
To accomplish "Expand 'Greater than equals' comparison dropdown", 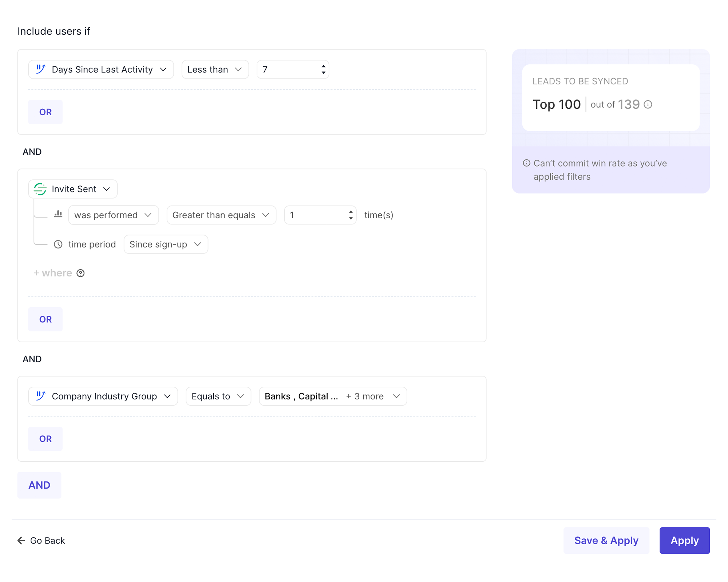I will click(221, 215).
